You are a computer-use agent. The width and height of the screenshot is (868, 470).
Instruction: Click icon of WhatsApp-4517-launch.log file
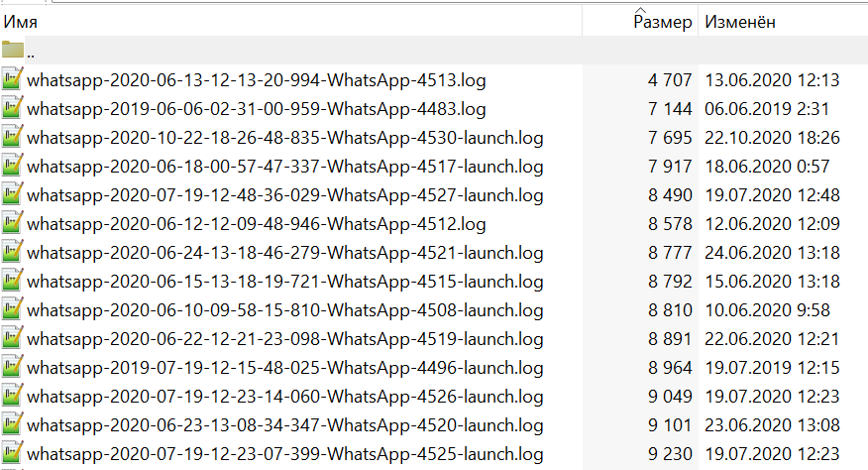(x=13, y=166)
